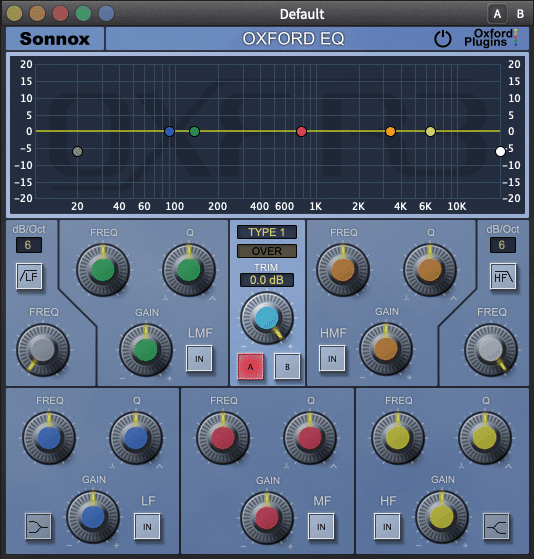This screenshot has height=559, width=534.
Task: Enable the HMF band IN button
Action: (x=332, y=359)
